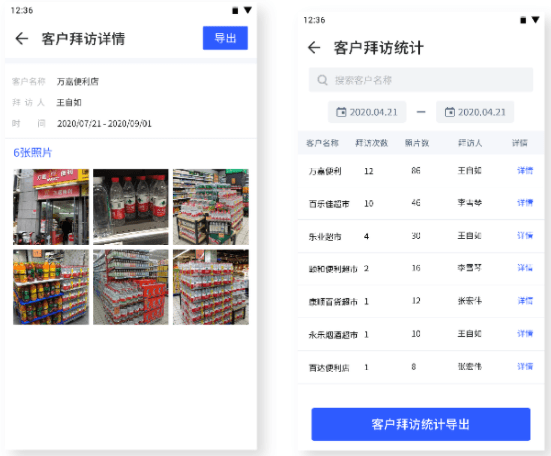Click customer name 永乐烟酒超市 in table
This screenshot has width=551, height=456.
(333, 335)
